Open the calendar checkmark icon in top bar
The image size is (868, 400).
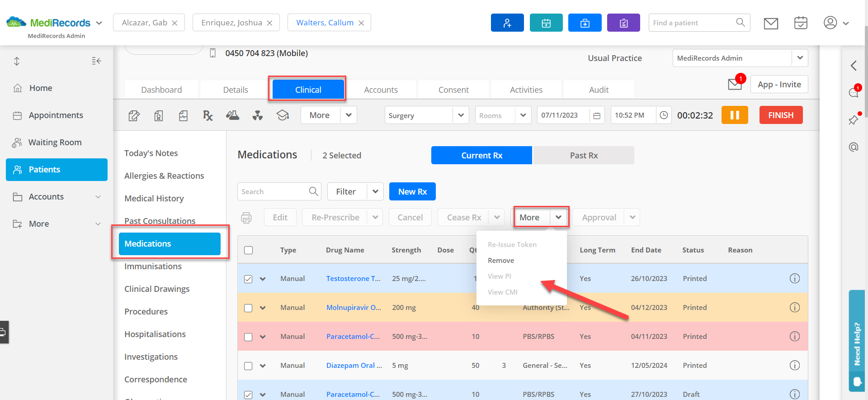tap(801, 23)
